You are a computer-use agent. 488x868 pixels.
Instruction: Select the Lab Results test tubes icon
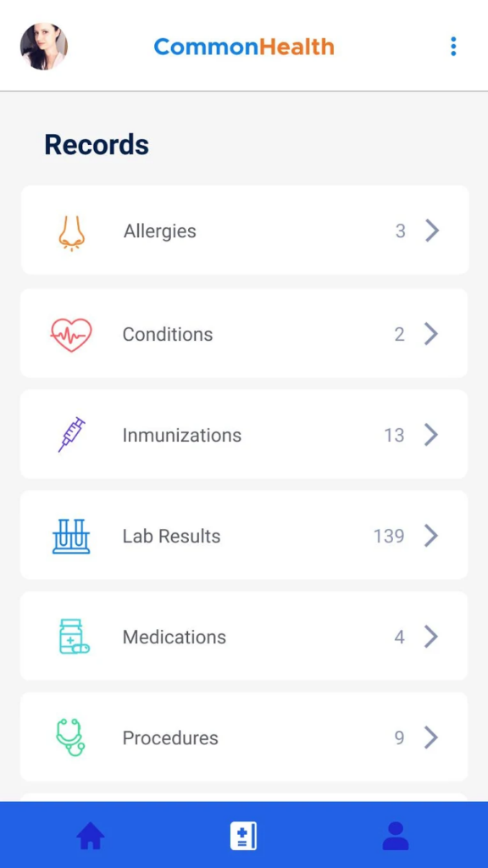72,535
